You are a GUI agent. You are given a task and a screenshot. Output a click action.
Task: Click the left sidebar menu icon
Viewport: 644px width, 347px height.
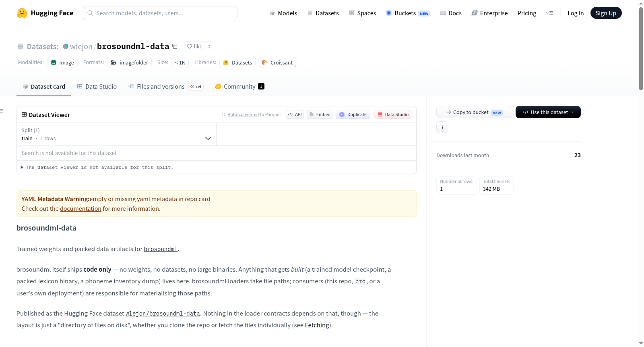tap(2, 111)
